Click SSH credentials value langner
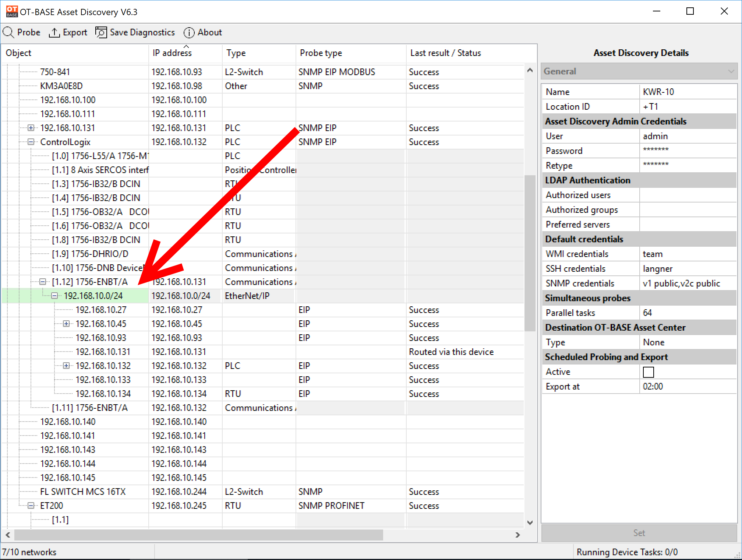 [x=688, y=268]
